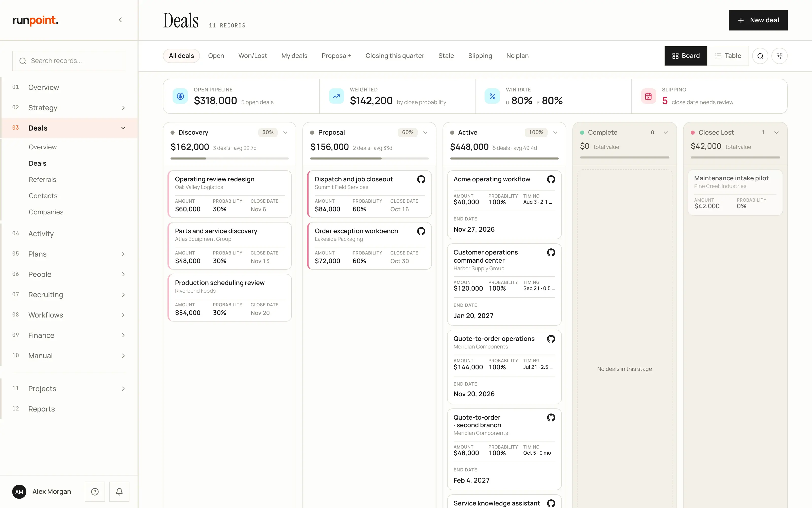Collapse the sidebar with the arrow icon
Image resolution: width=812 pixels, height=508 pixels.
pyautogui.click(x=120, y=20)
